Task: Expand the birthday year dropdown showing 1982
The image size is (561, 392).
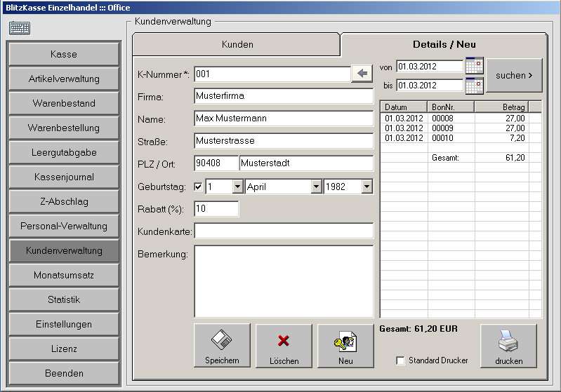Action: point(367,187)
